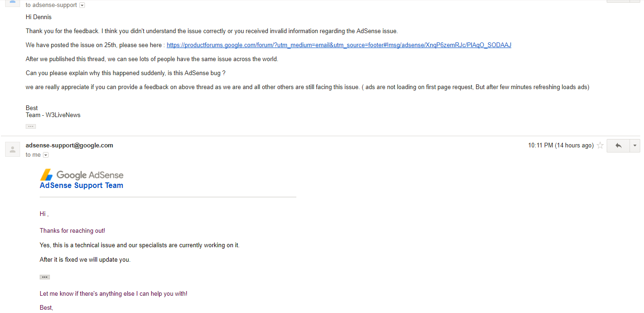
Task: Show details arrow next to "to me"
Action: point(46,155)
